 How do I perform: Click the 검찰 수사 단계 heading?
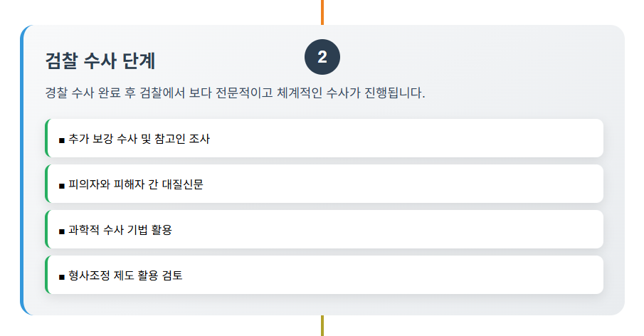[x=100, y=61]
